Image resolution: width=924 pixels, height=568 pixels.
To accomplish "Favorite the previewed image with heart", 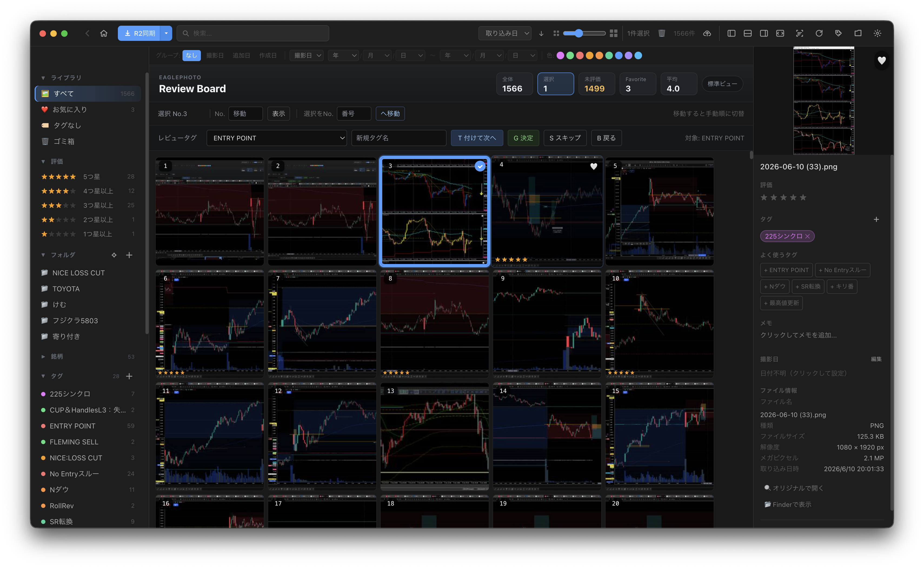I will click(882, 61).
